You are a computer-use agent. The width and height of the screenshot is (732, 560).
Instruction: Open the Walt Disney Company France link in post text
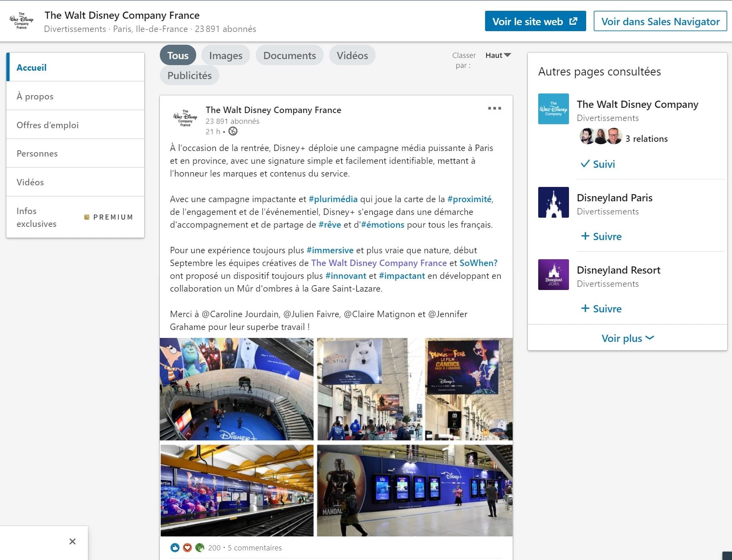pos(379,263)
